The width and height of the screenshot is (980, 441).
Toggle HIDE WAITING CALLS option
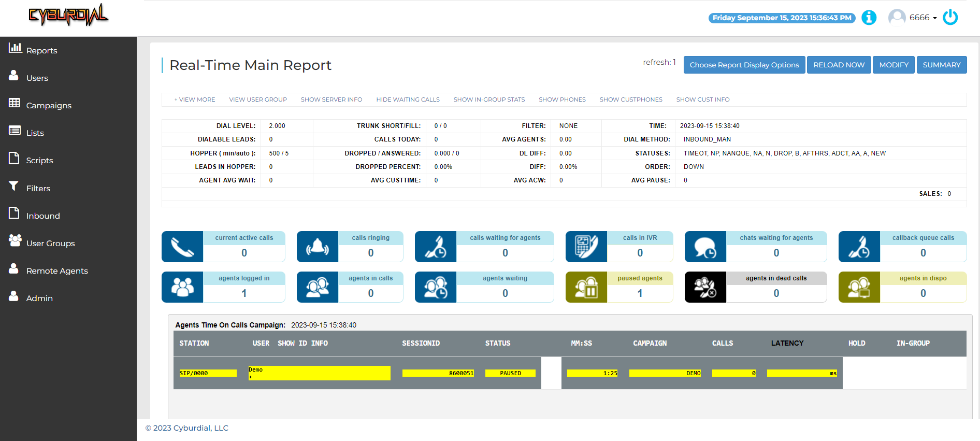tap(408, 99)
